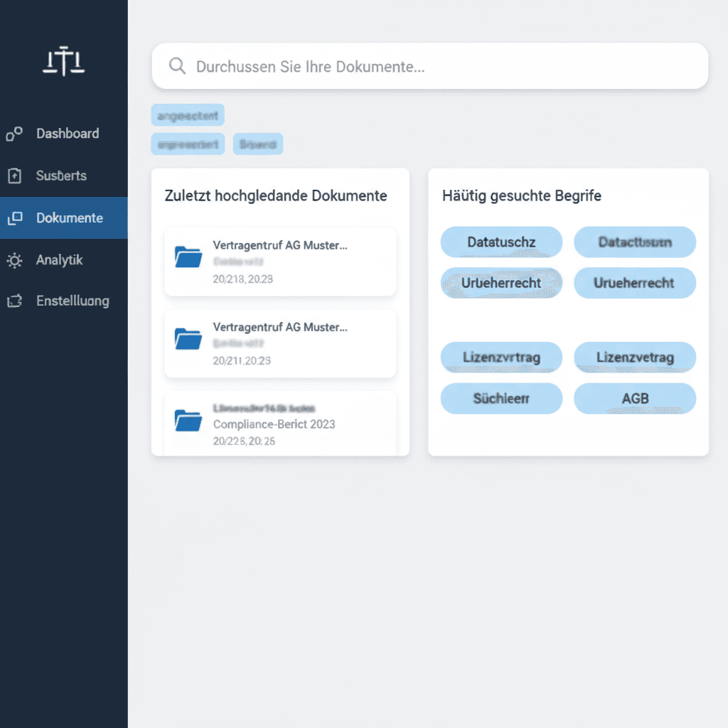The width and height of the screenshot is (728, 728).
Task: Click the Häütig gesuchte Begrife heading
Action: click(521, 196)
